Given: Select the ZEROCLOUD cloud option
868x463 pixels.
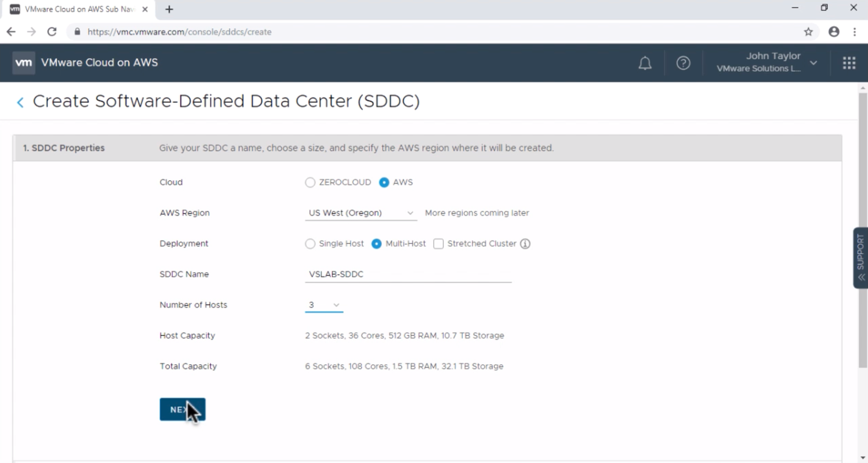Looking at the screenshot, I should tap(310, 182).
